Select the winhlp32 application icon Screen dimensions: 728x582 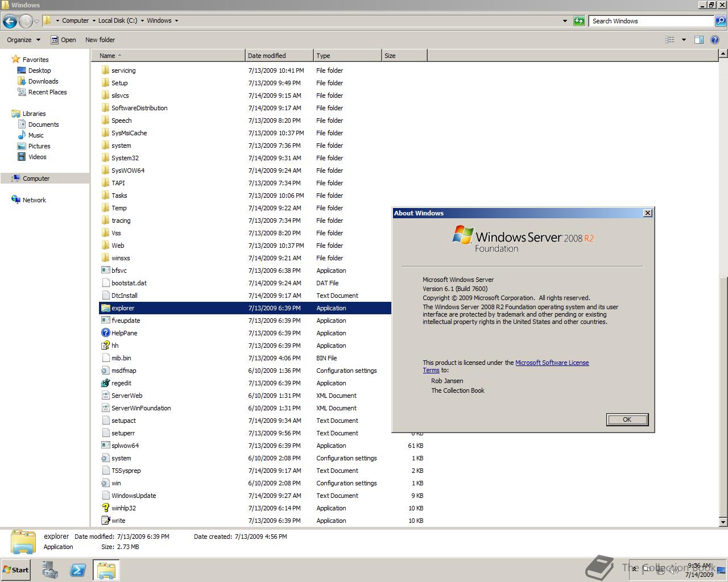(105, 508)
